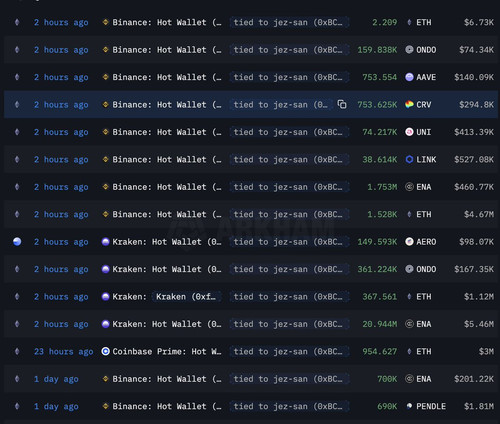This screenshot has width=500, height=424.
Task: Click the Ethereum chain icon in first row
Action: pos(17,22)
